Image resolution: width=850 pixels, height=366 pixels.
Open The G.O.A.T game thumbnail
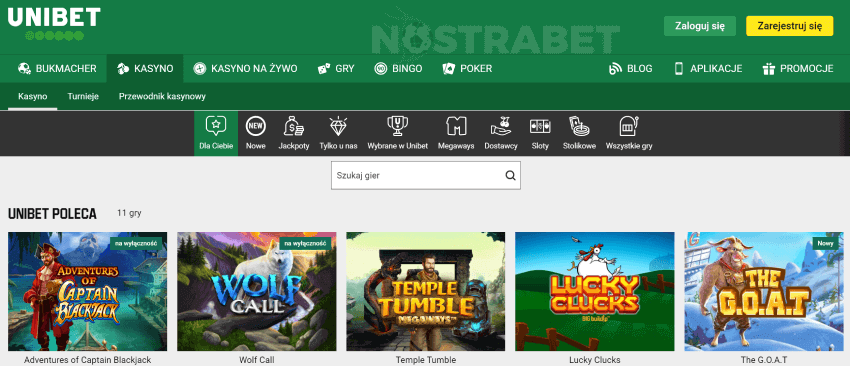764,292
